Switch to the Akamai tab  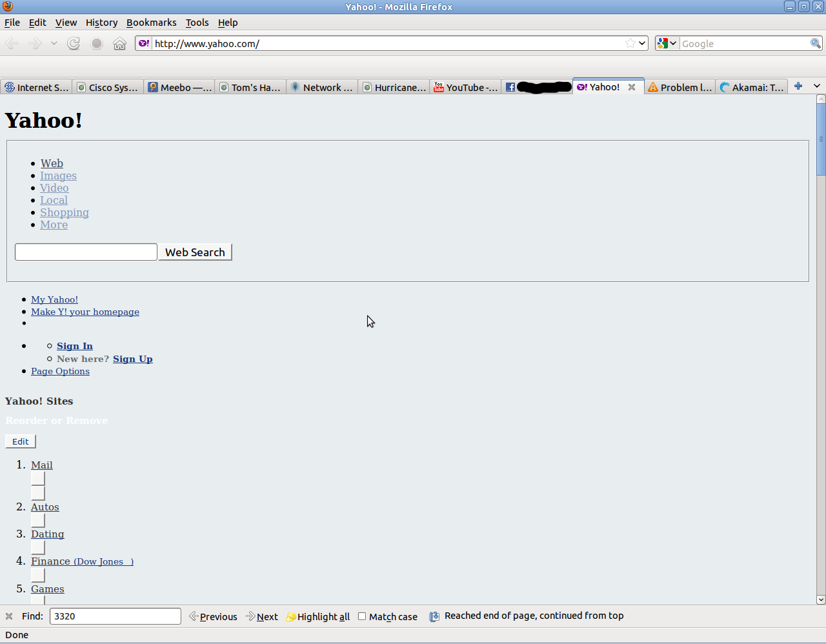point(751,87)
